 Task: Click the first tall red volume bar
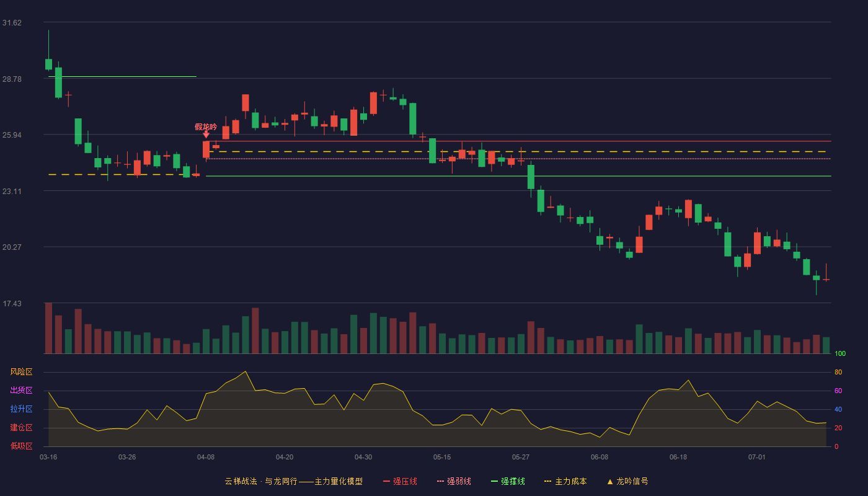tap(48, 328)
